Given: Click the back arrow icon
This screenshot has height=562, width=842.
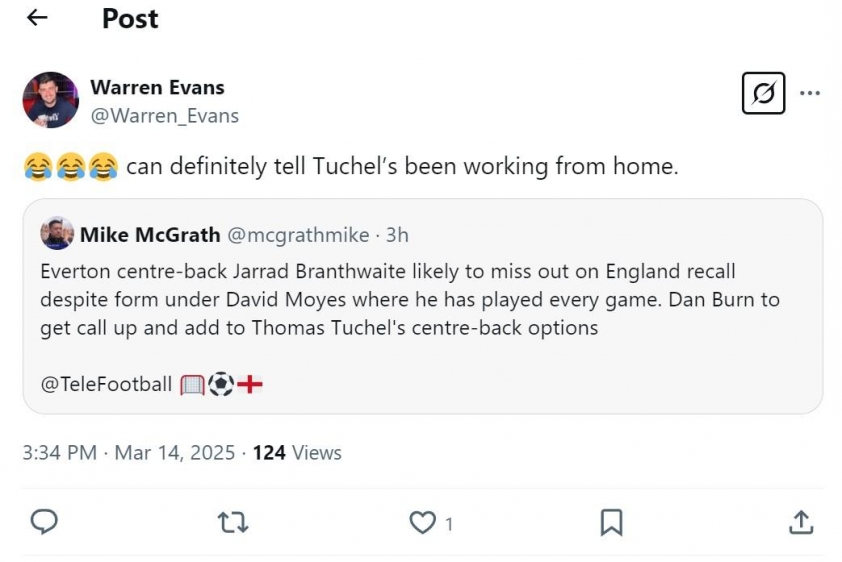Looking at the screenshot, I should pos(37,18).
